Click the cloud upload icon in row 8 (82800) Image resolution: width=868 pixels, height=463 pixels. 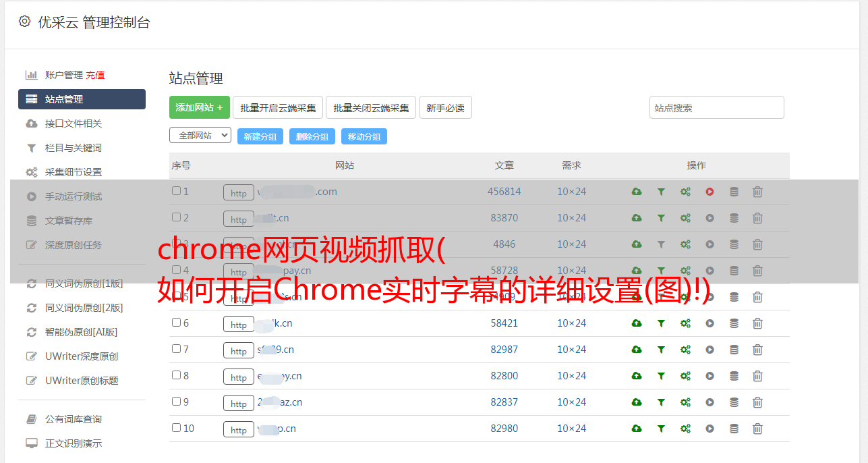pyautogui.click(x=636, y=376)
